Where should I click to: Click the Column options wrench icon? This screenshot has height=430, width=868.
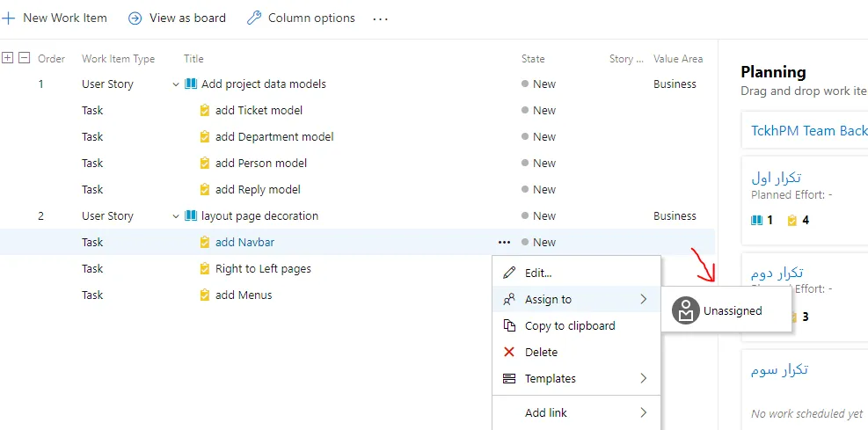click(x=254, y=18)
